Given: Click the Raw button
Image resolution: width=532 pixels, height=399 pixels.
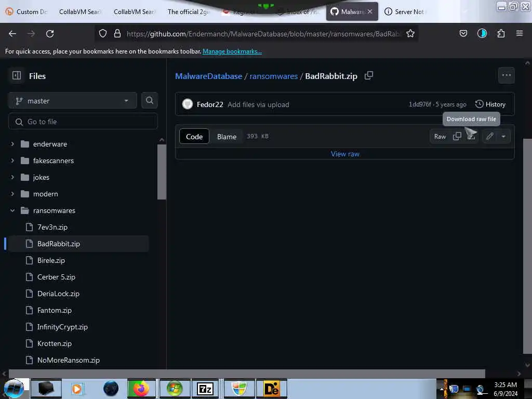Looking at the screenshot, I should pyautogui.click(x=440, y=137).
